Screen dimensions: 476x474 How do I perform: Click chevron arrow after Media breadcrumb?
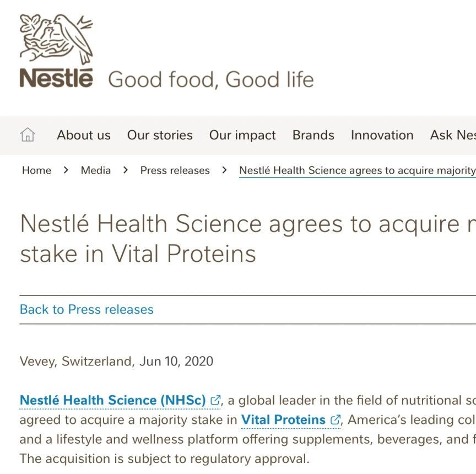(126, 170)
